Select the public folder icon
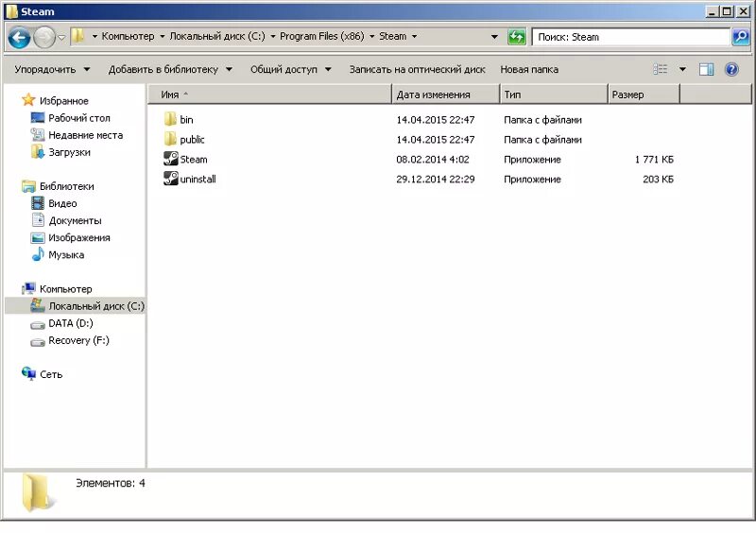This screenshot has height=533, width=756. (x=170, y=139)
